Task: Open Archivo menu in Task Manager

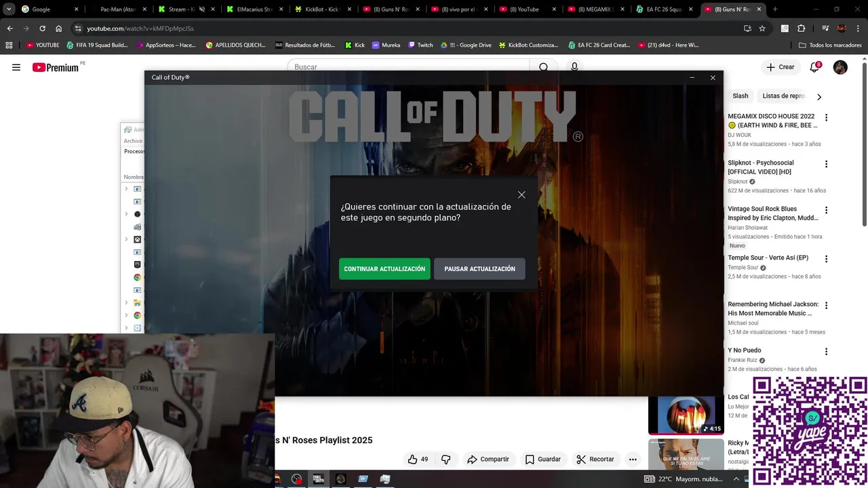Action: point(133,141)
